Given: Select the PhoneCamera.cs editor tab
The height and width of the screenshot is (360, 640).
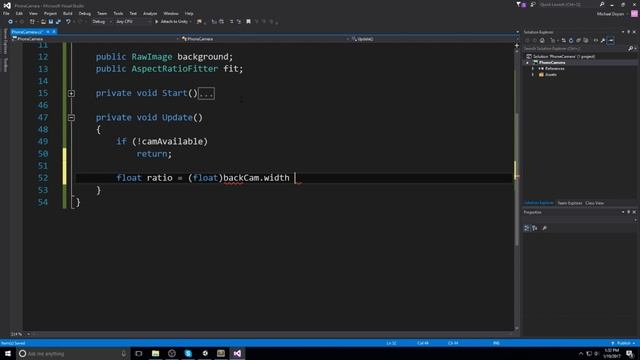Looking at the screenshot, I should point(27,32).
